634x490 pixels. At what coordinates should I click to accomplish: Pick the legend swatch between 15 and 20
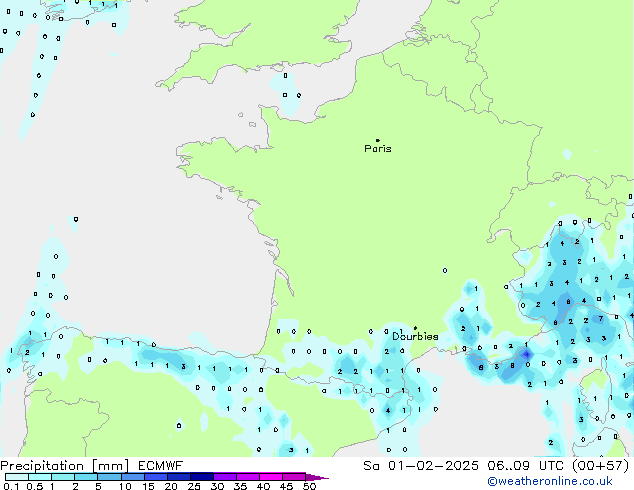click(155, 477)
